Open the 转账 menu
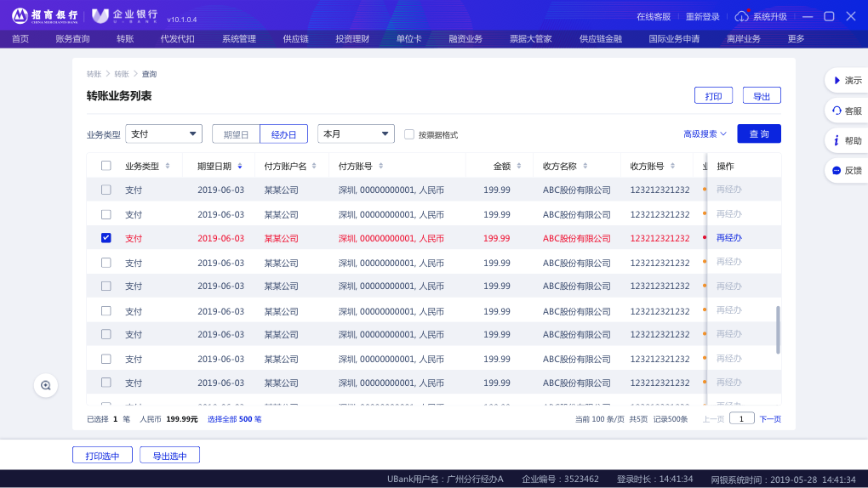 (125, 39)
